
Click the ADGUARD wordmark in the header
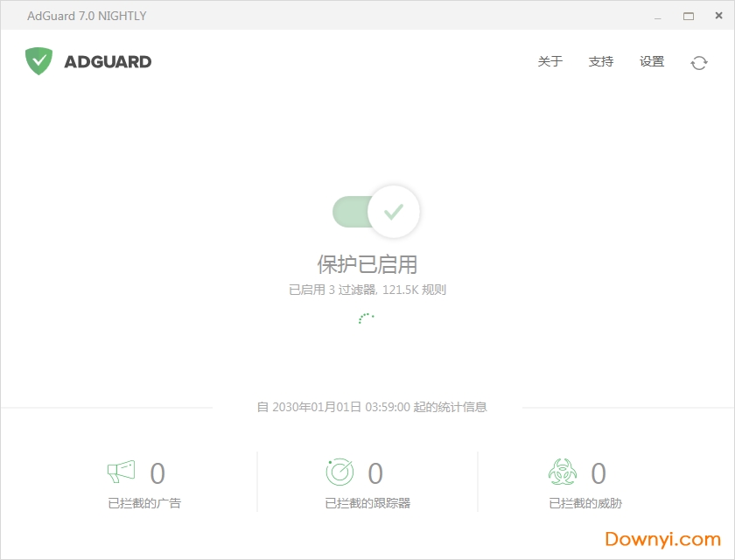(x=108, y=61)
